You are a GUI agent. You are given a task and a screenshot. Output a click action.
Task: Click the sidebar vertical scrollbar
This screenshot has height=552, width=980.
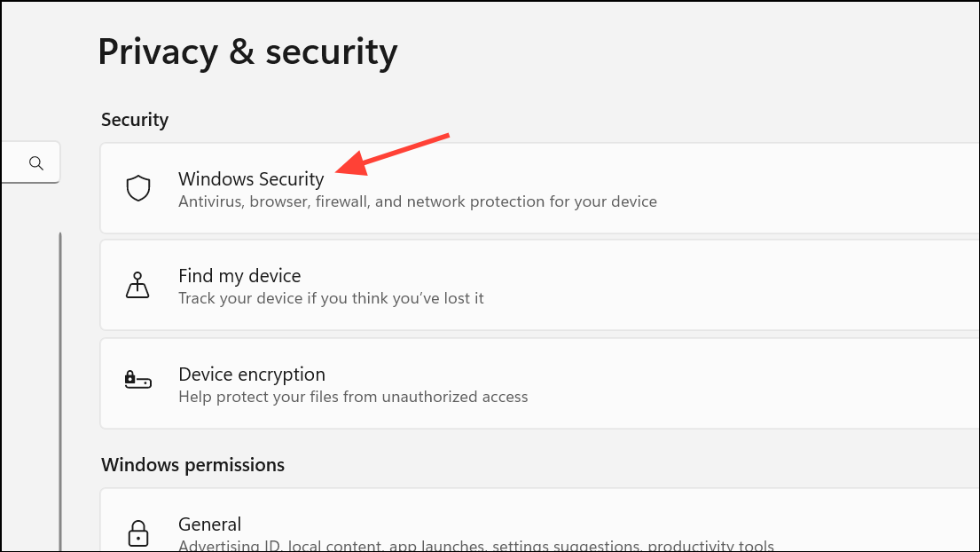pos(60,391)
